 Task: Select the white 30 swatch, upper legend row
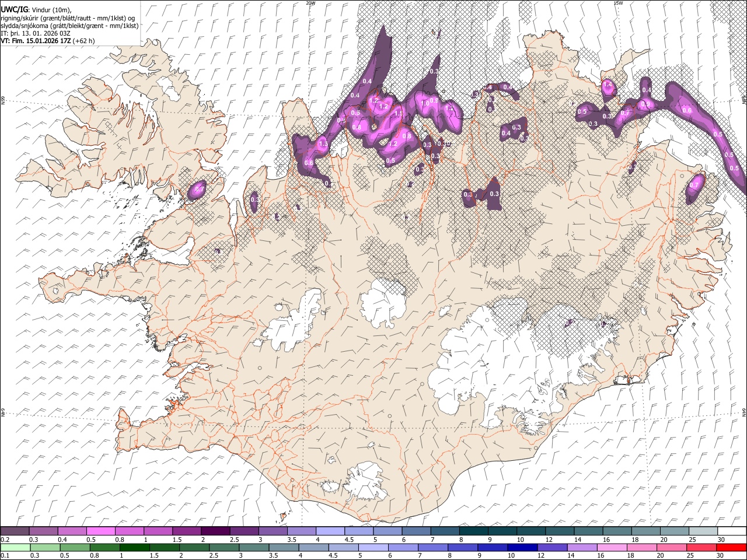(732, 531)
